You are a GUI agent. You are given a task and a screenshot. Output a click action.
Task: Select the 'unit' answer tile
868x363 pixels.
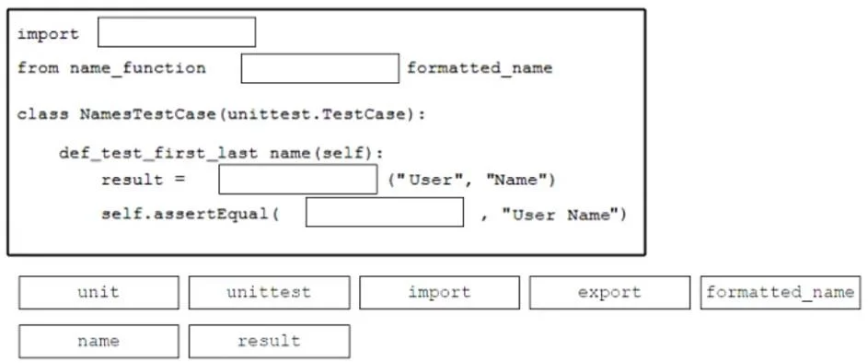pyautogui.click(x=98, y=293)
